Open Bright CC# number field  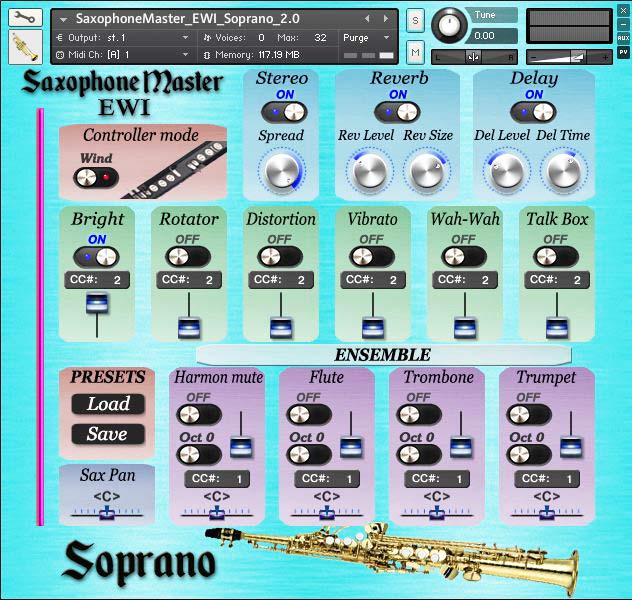pyautogui.click(x=97, y=280)
